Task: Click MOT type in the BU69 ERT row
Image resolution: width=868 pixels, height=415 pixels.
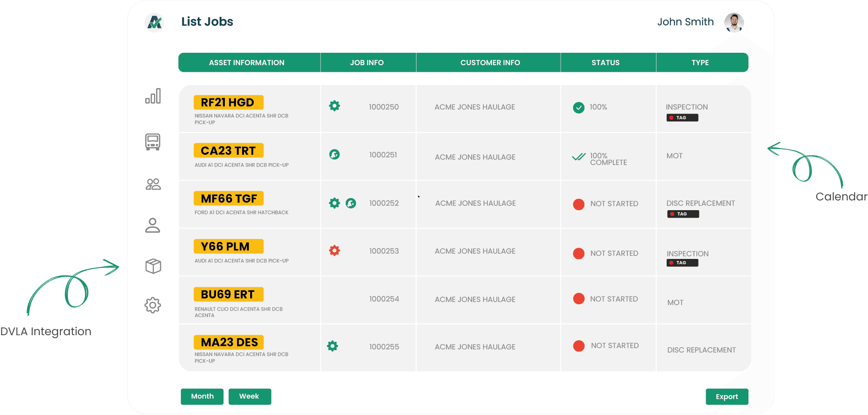Action: tap(676, 302)
